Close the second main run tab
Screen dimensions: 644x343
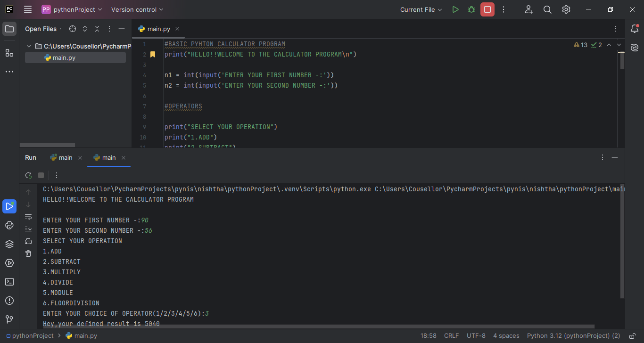point(124,157)
